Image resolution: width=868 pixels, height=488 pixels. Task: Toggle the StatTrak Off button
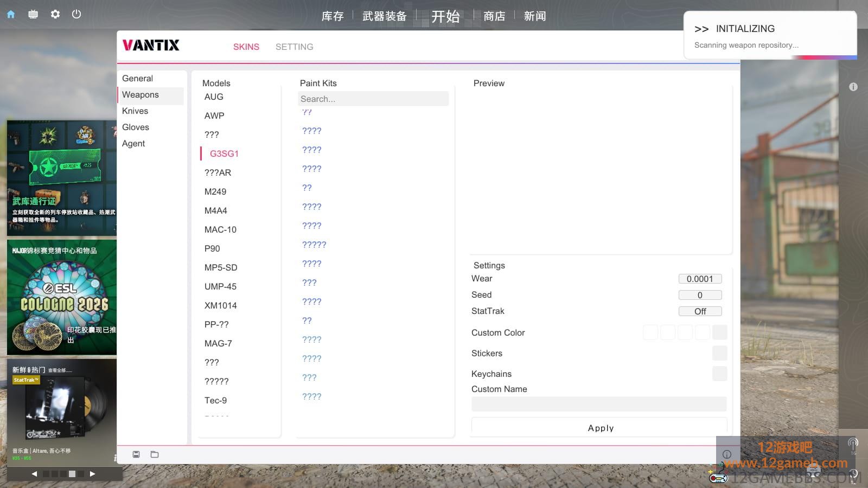click(700, 311)
